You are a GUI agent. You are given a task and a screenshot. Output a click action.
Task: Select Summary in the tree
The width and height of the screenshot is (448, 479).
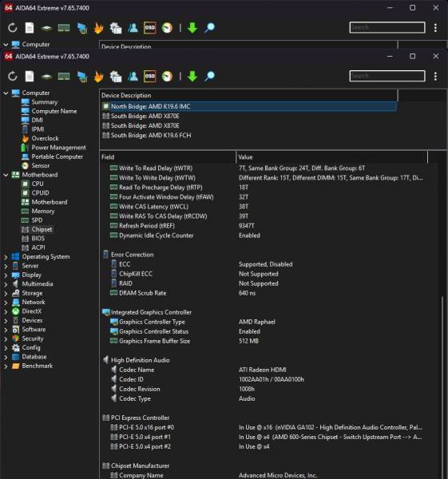tap(44, 102)
